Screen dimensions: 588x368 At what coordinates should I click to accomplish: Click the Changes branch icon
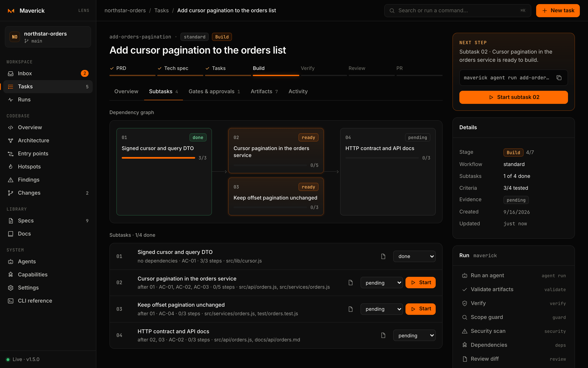click(x=11, y=193)
